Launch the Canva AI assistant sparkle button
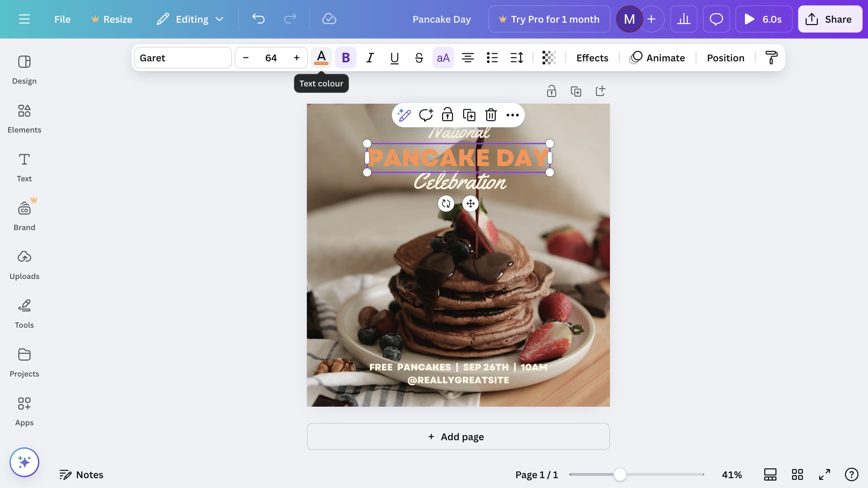Image resolution: width=868 pixels, height=488 pixels. (x=24, y=462)
